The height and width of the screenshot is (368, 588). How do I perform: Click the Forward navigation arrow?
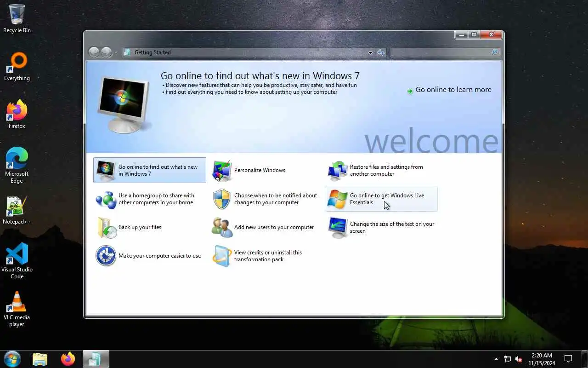pos(106,52)
